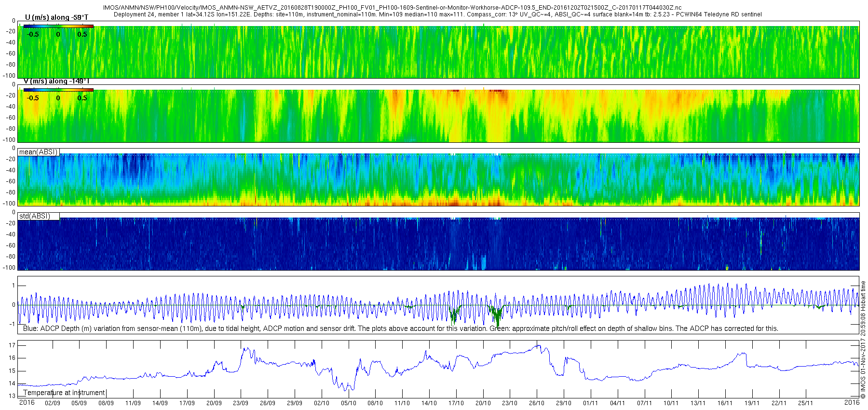Click the "26/09" date tick label
The image size is (868, 410).
tap(268, 403)
